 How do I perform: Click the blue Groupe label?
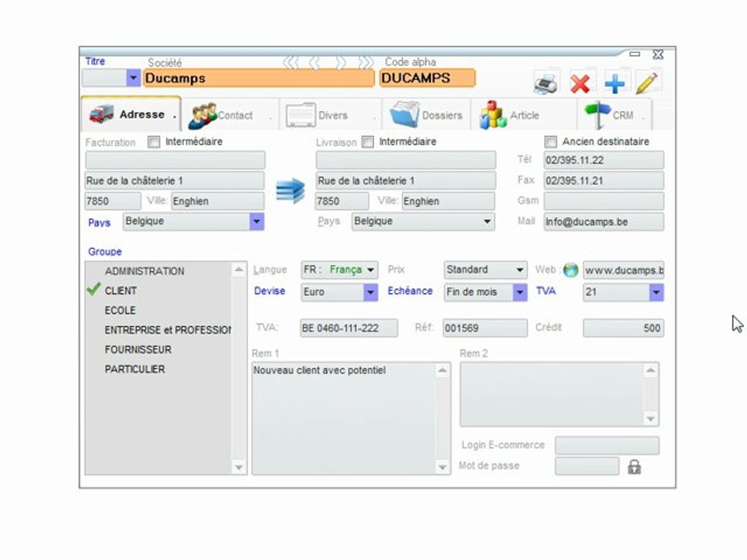(x=105, y=251)
